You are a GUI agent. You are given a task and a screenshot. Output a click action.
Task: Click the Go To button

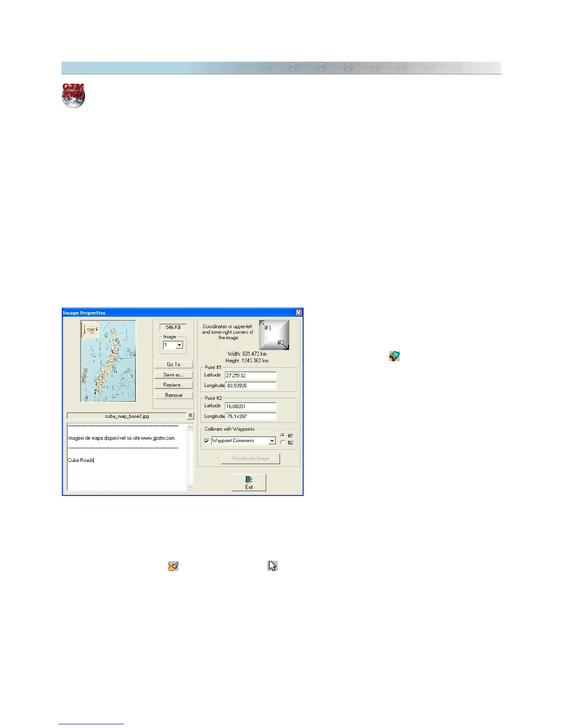click(173, 364)
